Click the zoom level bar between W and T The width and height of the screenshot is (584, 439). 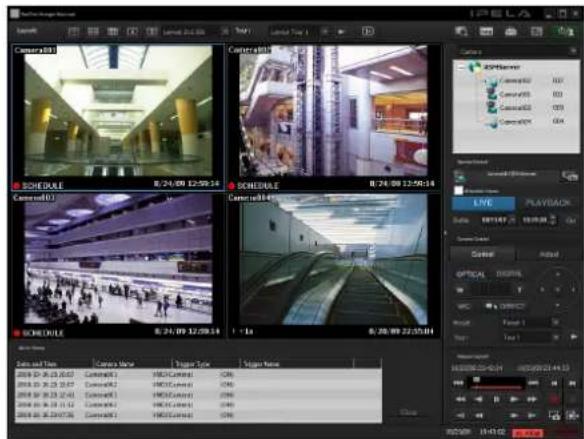pos(491,289)
